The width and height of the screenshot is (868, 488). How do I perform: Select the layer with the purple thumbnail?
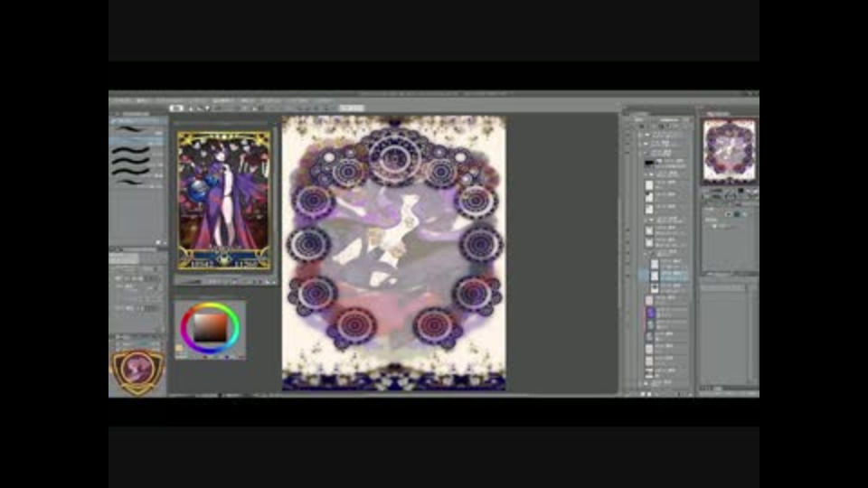[665, 313]
